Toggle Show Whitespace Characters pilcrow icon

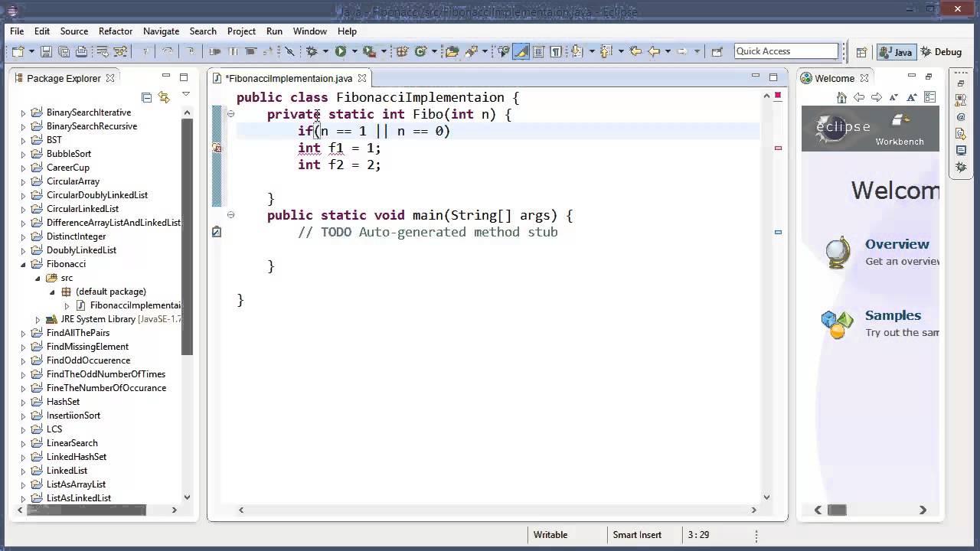tap(556, 51)
